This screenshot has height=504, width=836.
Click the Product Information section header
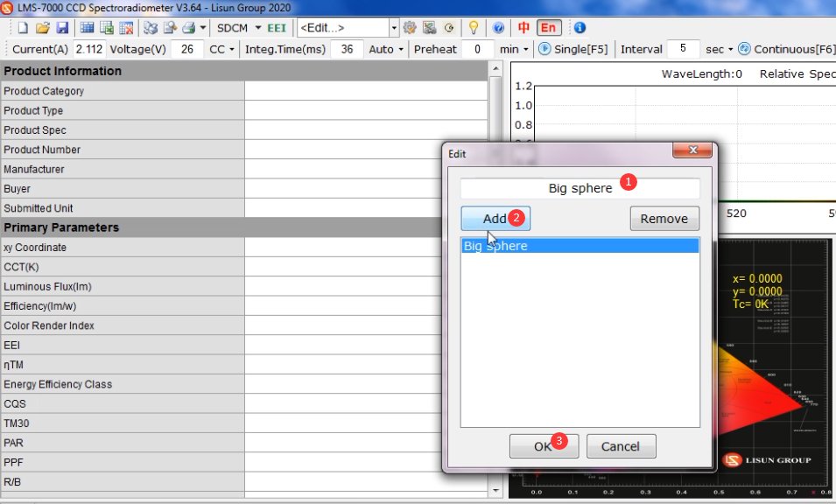pyautogui.click(x=244, y=71)
